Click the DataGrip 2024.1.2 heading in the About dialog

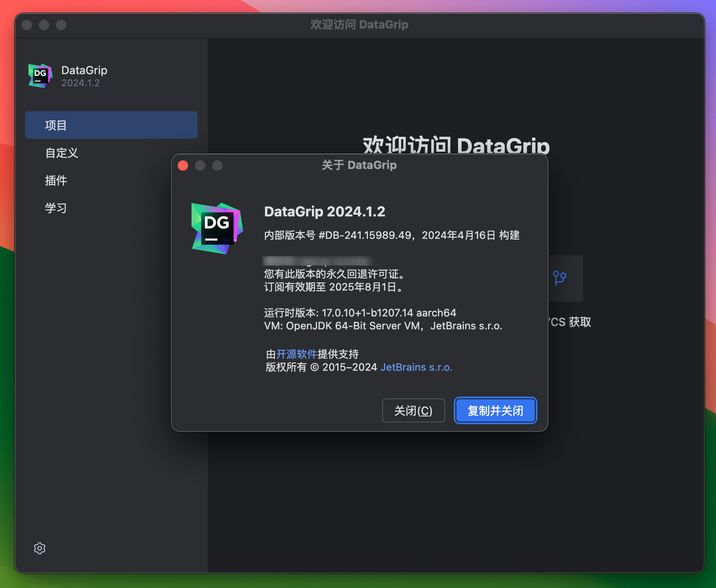click(x=325, y=212)
